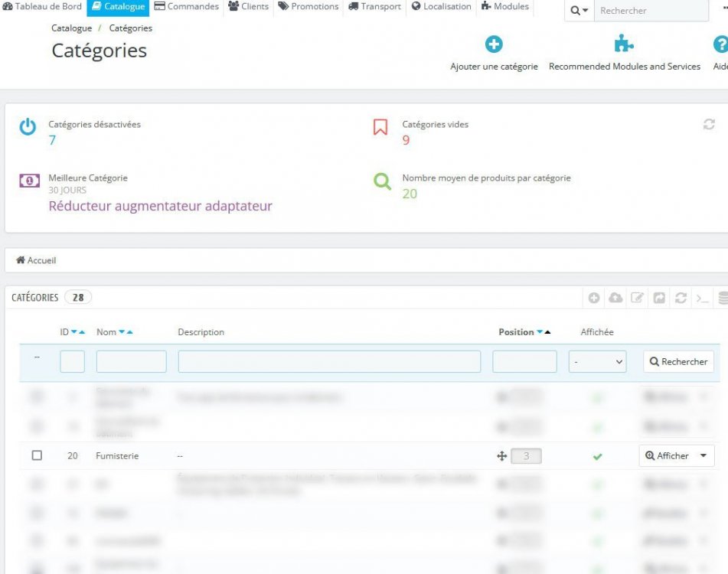728x574 pixels.
Task: Click the export icon in list toolbar
Action: coord(659,298)
